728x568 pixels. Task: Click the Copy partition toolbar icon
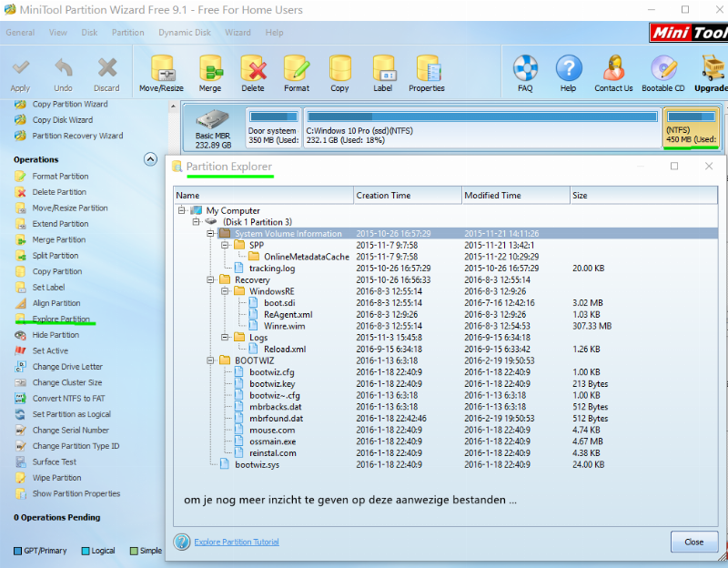[x=339, y=68]
